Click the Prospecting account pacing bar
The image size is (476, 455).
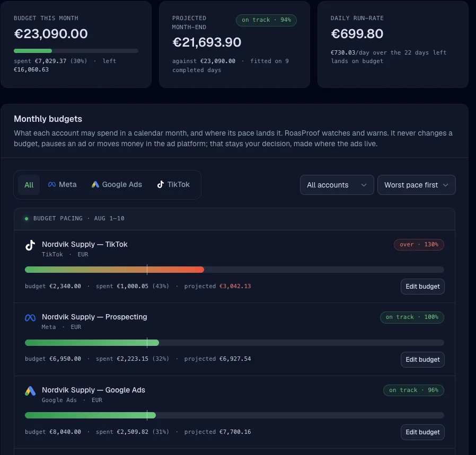tap(234, 343)
